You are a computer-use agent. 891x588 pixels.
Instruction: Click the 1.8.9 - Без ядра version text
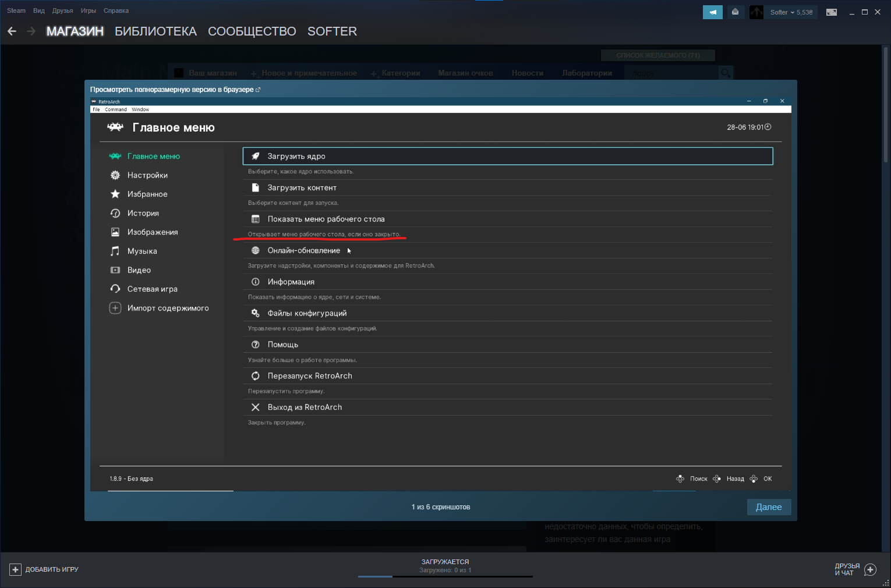131,479
